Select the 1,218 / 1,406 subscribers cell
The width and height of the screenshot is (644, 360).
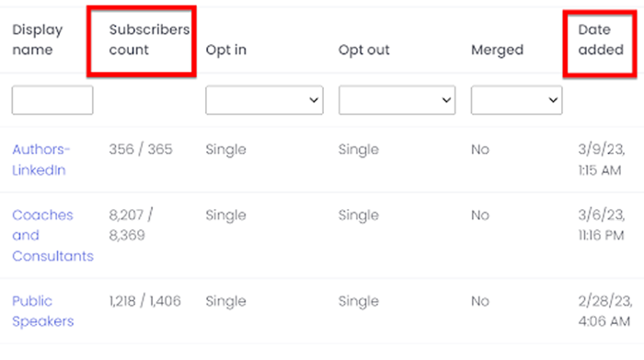click(x=144, y=301)
